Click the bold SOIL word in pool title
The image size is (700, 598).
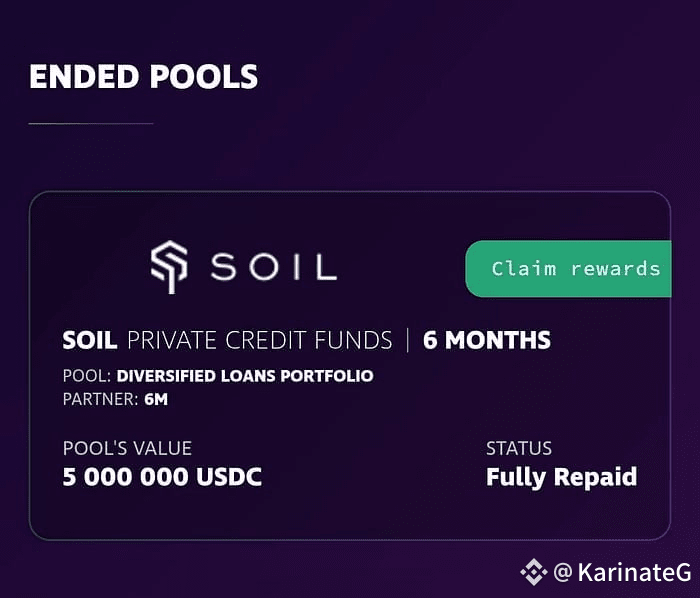coord(90,340)
